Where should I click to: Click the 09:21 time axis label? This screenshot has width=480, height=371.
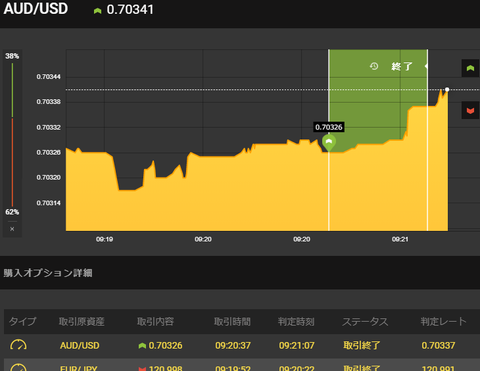tap(400, 239)
